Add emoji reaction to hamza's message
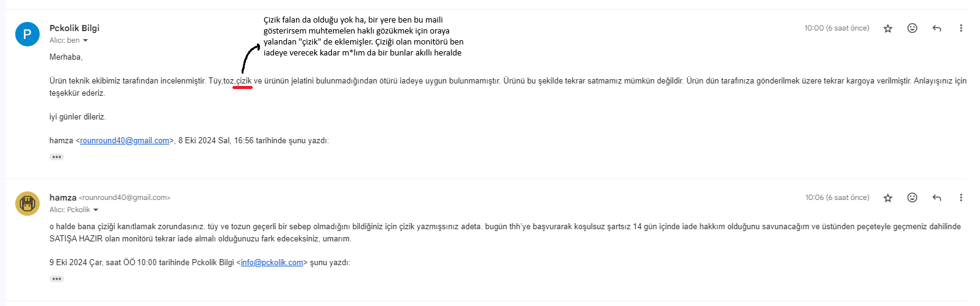The image size is (980, 306). tap(912, 197)
